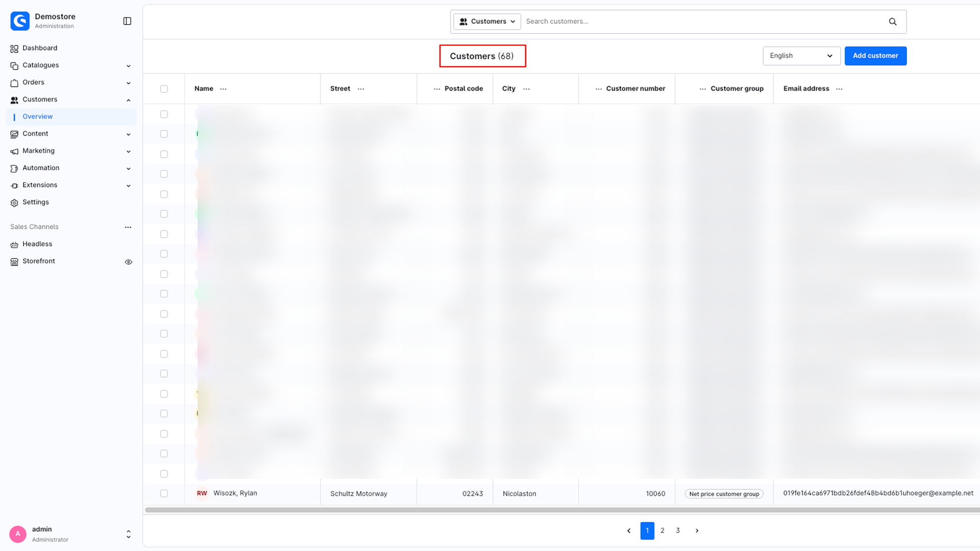Screen dimensions: 980x551
Task: Click the Orders bag icon
Action: click(14, 83)
